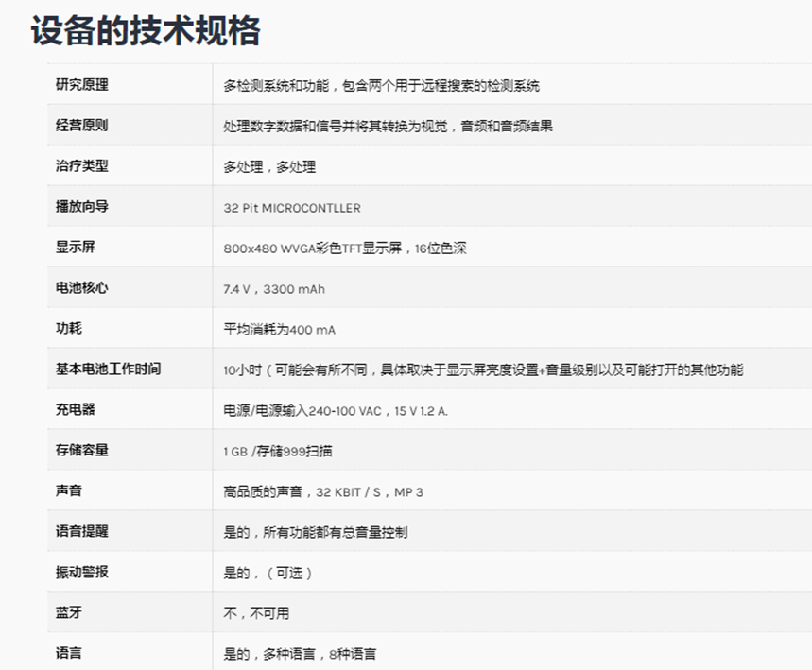Click the 充电器 row label
Viewport: 812px width, 670px height.
pyautogui.click(x=76, y=410)
